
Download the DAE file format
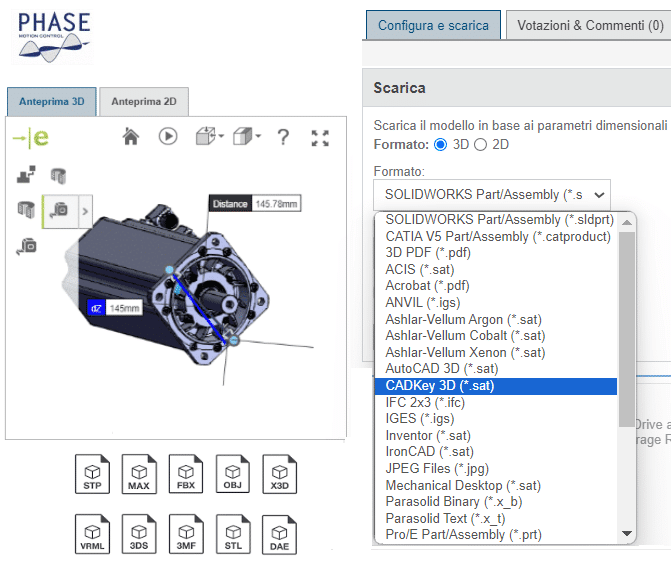[x=279, y=534]
